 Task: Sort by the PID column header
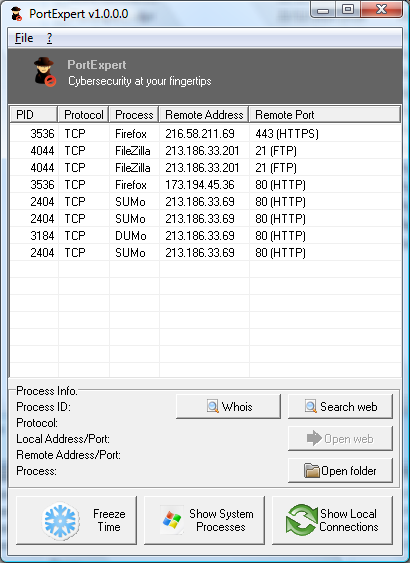pos(34,115)
